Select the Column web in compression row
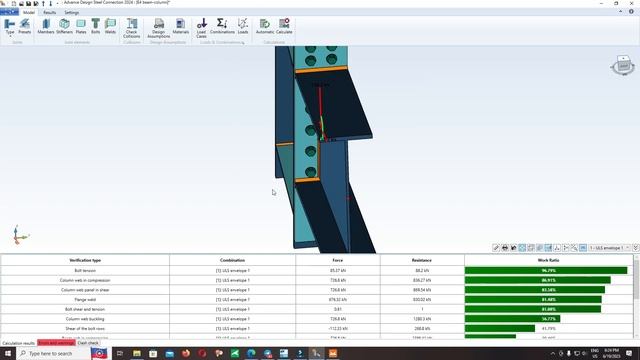Viewport: 640px width, 360px height. click(x=317, y=280)
